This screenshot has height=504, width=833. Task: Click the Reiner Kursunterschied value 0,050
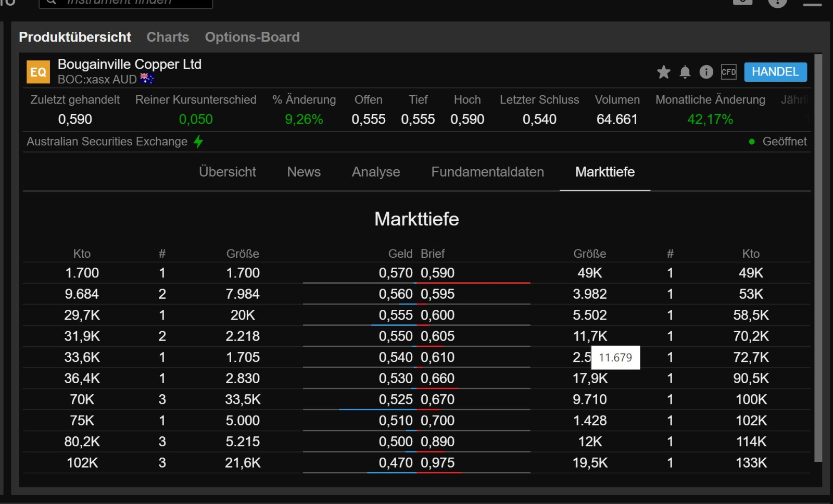pos(196,119)
